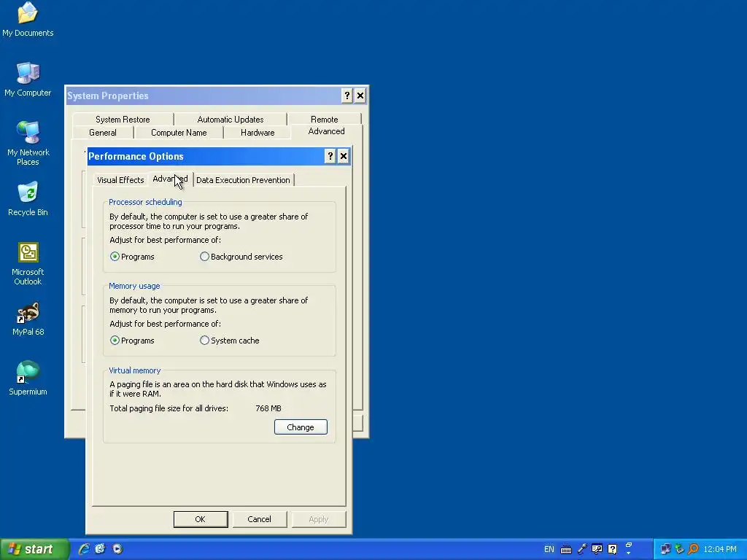
Task: Open Hardware tab in System Properties
Action: [258, 133]
